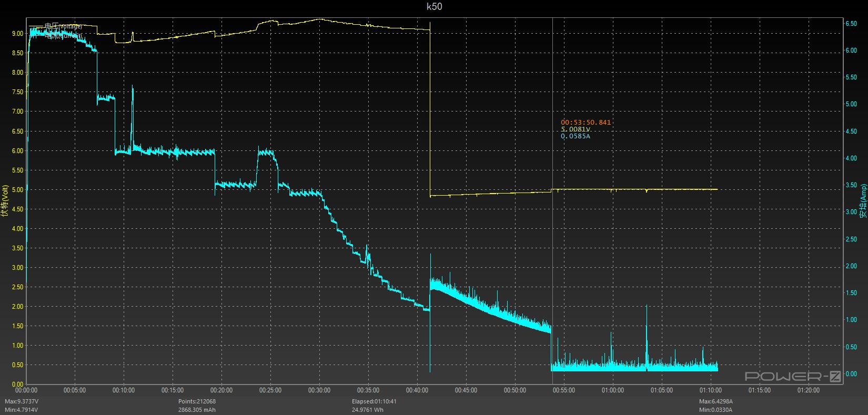Click the Max 6.4298A current statistic
Viewport: 868px width, 415px height.
[715, 401]
